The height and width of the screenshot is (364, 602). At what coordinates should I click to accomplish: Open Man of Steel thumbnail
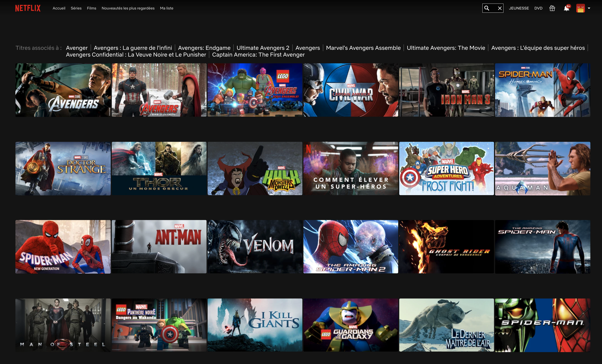pyautogui.click(x=63, y=325)
